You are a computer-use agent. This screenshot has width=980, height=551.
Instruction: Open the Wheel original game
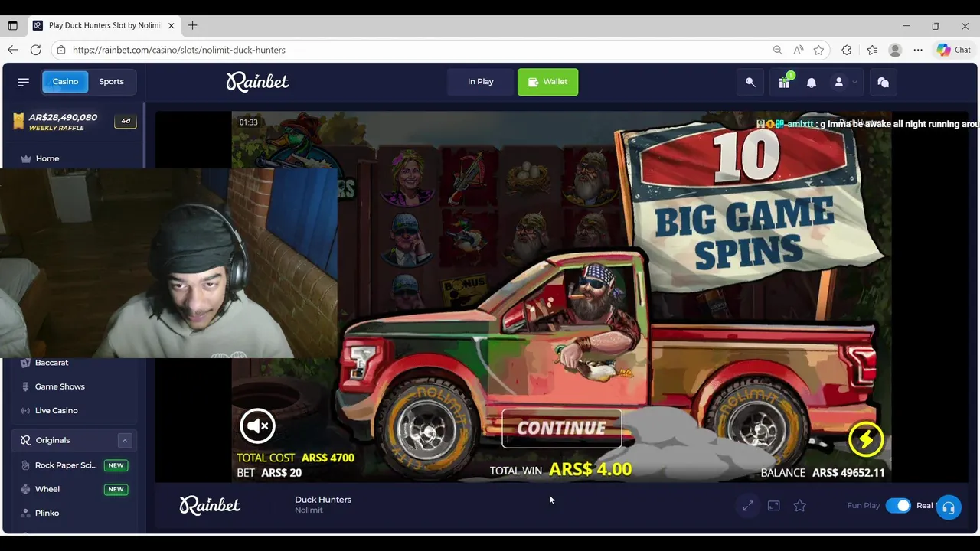point(75,489)
